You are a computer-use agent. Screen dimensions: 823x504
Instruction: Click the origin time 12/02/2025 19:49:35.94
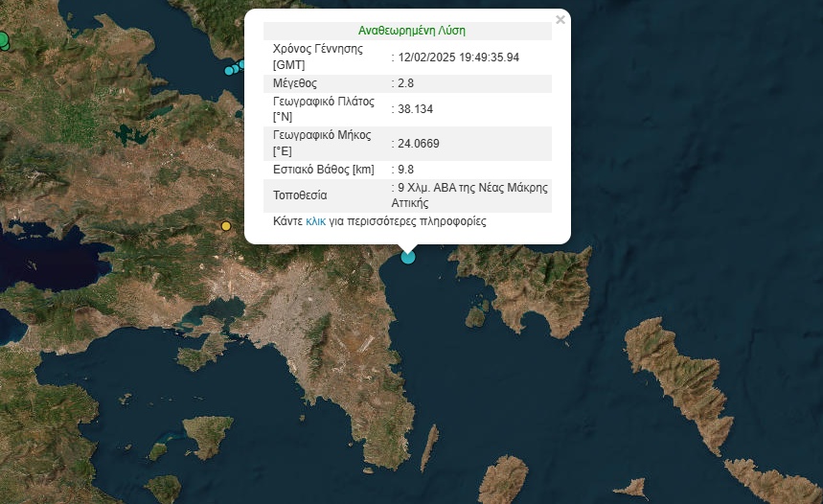tap(458, 57)
